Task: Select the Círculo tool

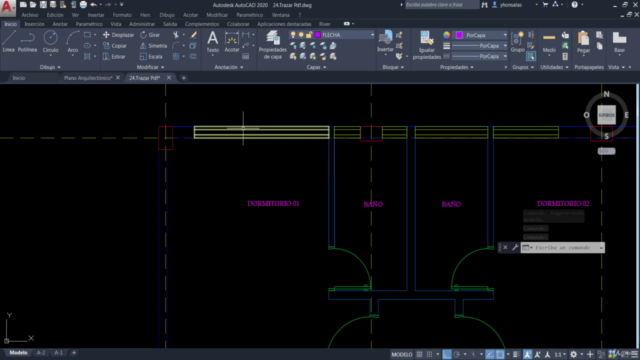Action: tap(51, 41)
